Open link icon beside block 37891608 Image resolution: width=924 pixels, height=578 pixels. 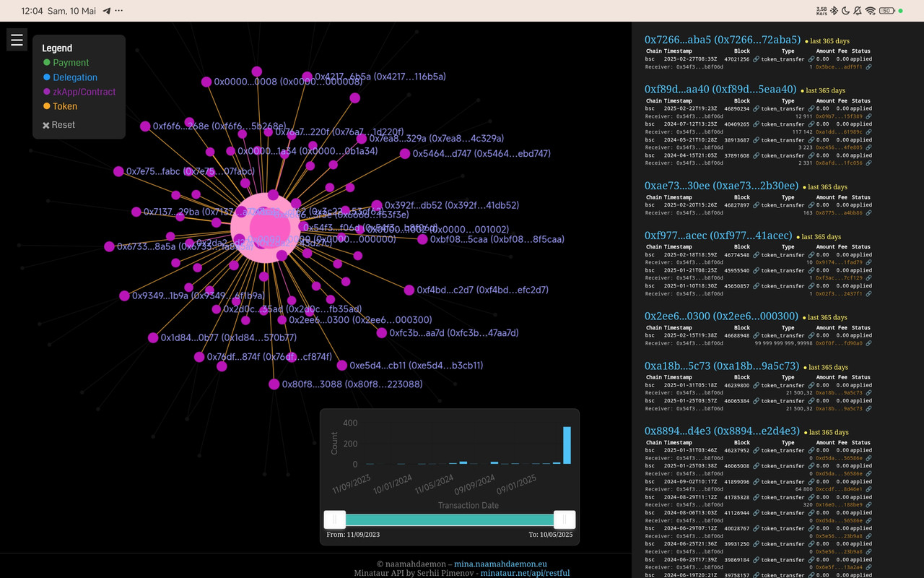[x=756, y=155]
